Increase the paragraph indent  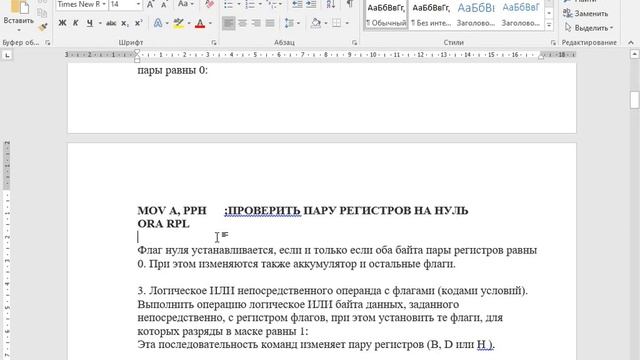click(311, 4)
